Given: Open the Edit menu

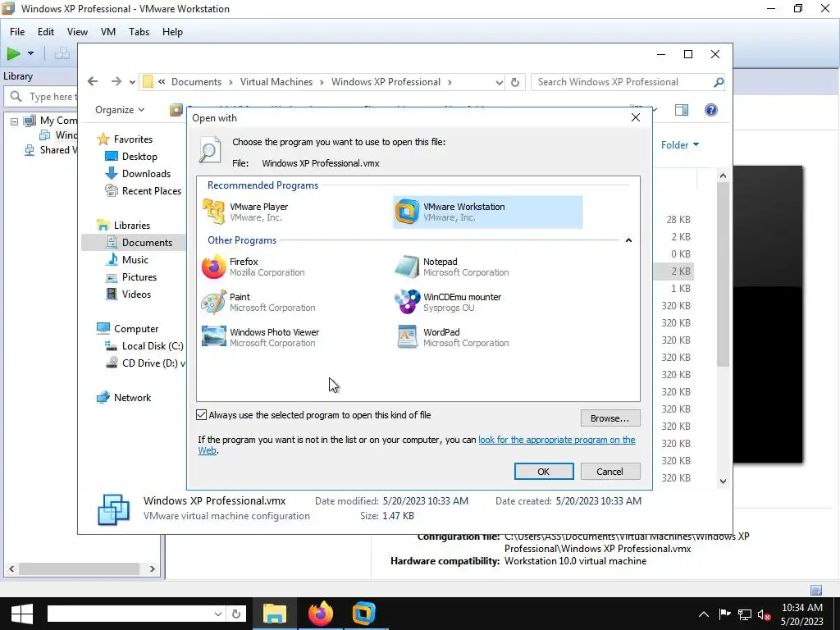Looking at the screenshot, I should (x=46, y=32).
